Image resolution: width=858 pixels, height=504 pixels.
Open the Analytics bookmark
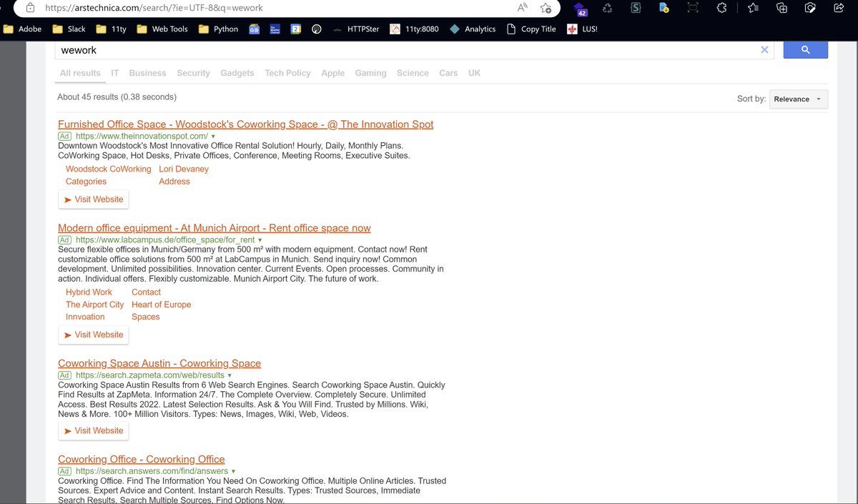pyautogui.click(x=473, y=29)
